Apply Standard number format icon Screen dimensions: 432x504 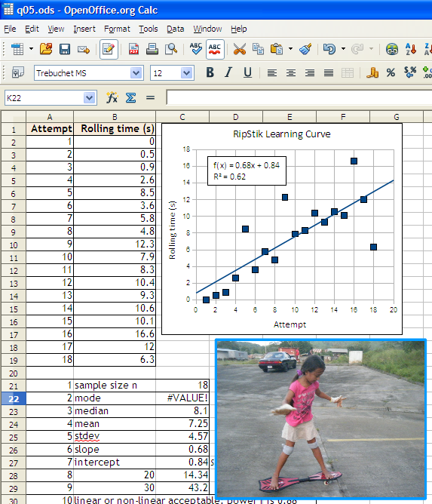coord(410,73)
